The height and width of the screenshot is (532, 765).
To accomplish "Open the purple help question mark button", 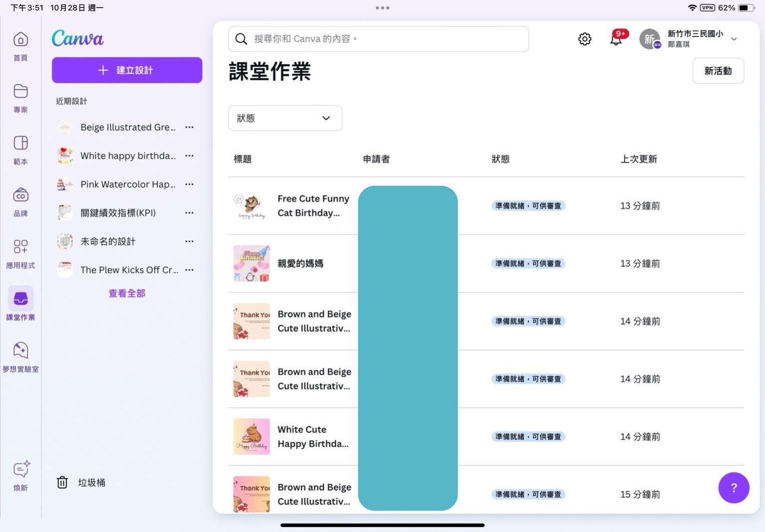I will click(734, 488).
